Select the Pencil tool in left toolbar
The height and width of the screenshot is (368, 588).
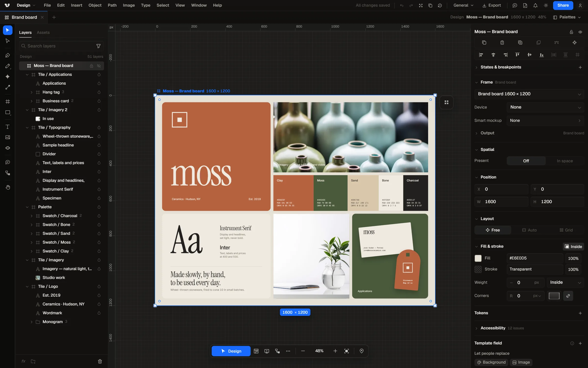(8, 66)
